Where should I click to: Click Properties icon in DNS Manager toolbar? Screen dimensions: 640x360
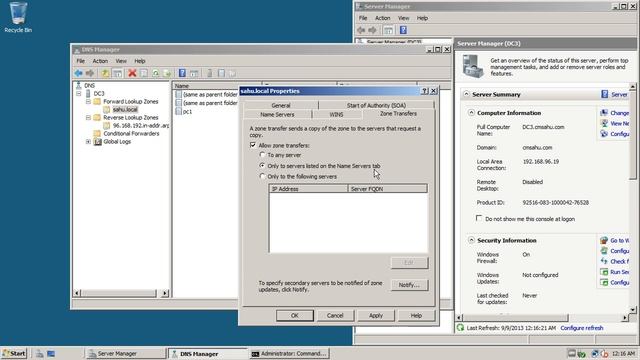click(144, 73)
